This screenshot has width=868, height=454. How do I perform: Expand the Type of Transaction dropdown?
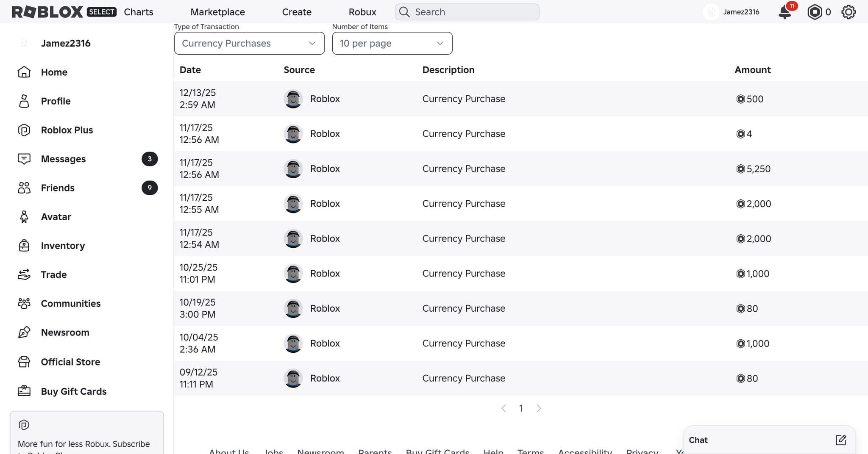(249, 43)
